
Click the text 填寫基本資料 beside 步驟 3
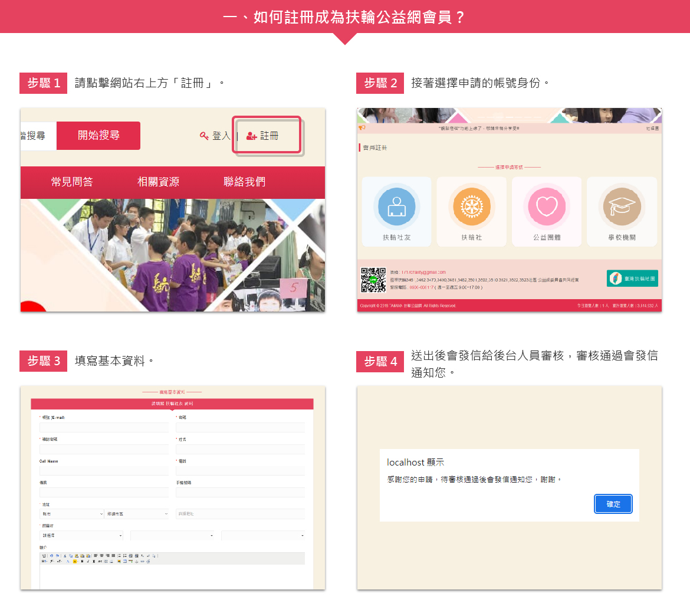pos(110,361)
